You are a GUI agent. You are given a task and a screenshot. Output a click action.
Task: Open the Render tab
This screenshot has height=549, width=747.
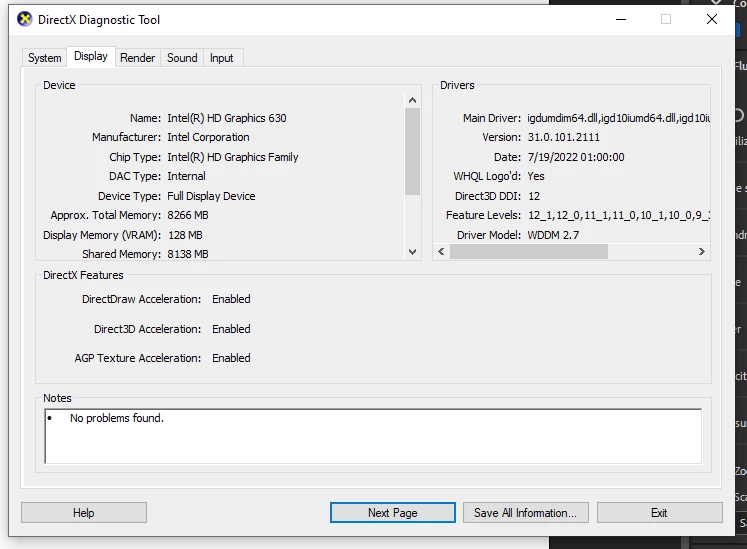coord(137,58)
